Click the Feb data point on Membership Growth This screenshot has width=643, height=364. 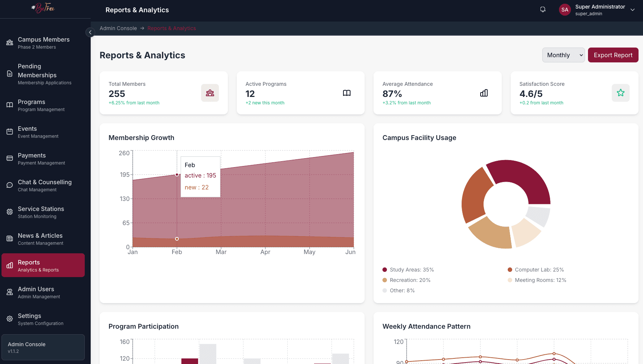tap(177, 175)
